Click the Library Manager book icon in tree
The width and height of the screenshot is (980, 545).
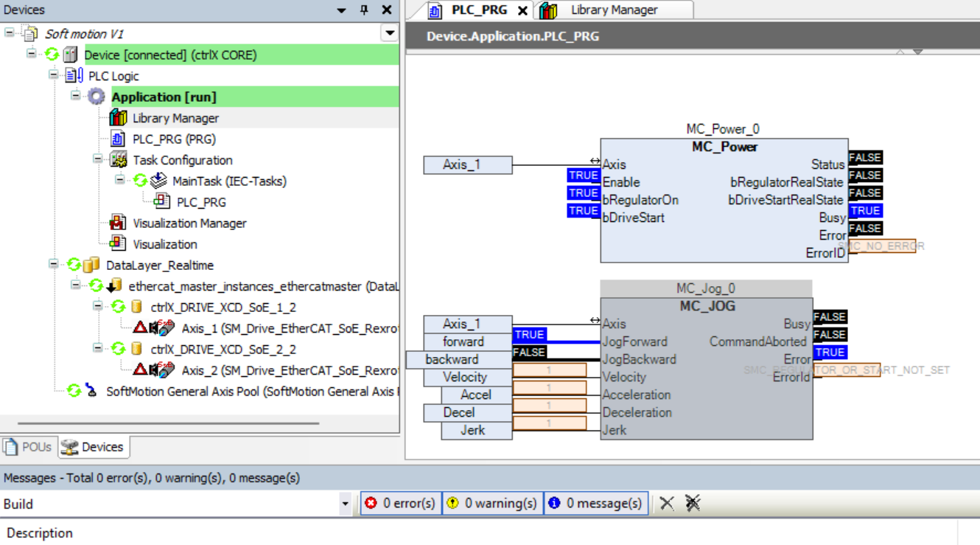pos(118,118)
